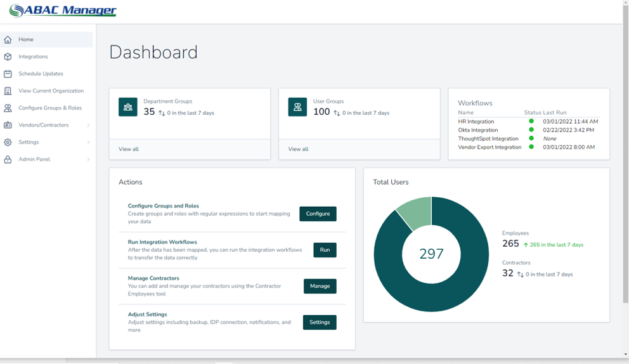Image resolution: width=629 pixels, height=364 pixels.
Task: Click the Manage Contractors heading
Action: [153, 278]
